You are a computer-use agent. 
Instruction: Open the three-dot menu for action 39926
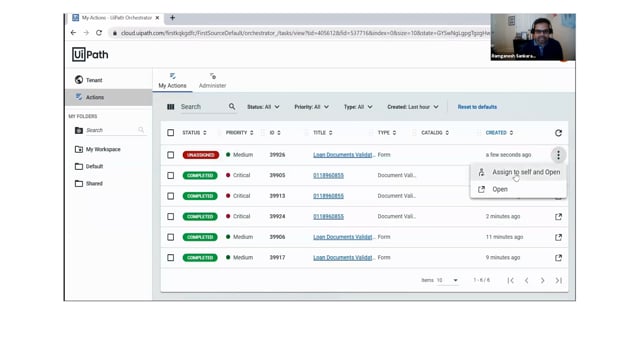[558, 155]
